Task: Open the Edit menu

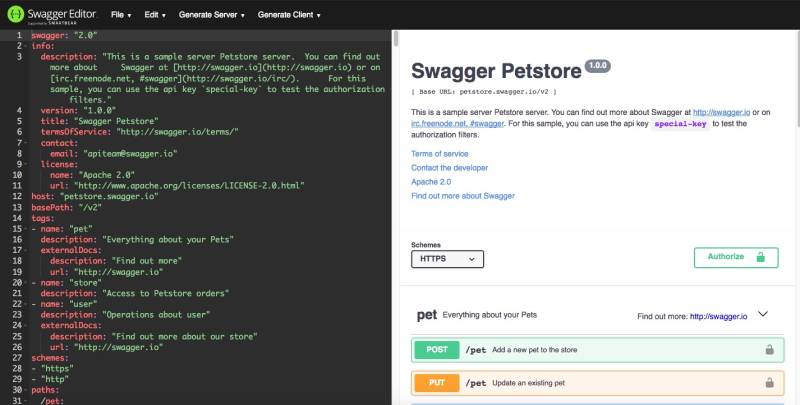Action: [x=153, y=15]
